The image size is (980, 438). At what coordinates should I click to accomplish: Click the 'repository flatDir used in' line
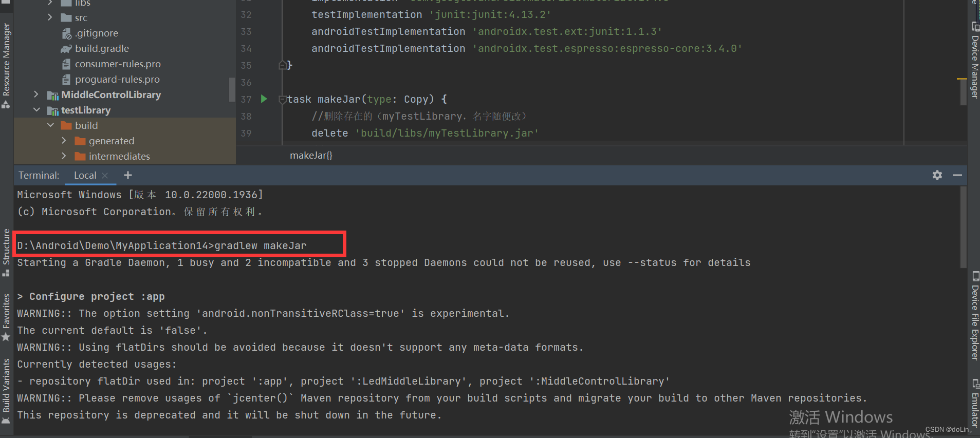click(343, 381)
